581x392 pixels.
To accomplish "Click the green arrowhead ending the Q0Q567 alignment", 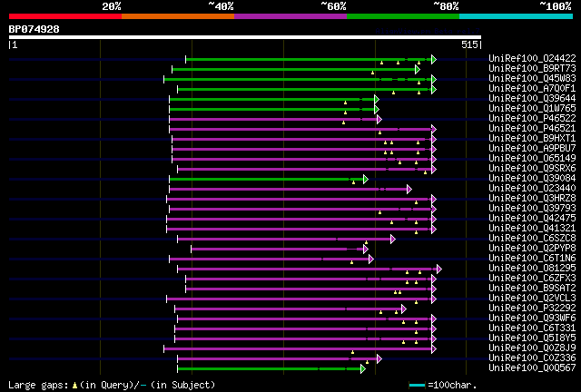I will tap(363, 369).
